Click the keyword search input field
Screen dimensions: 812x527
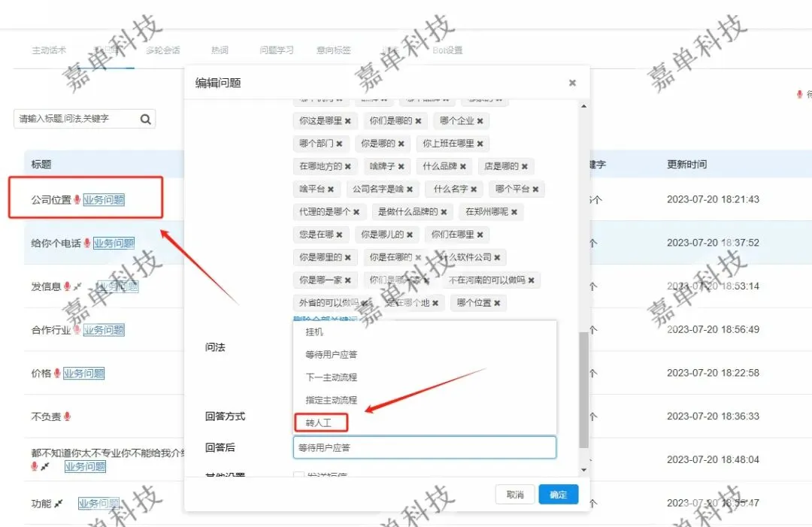pyautogui.click(x=75, y=118)
